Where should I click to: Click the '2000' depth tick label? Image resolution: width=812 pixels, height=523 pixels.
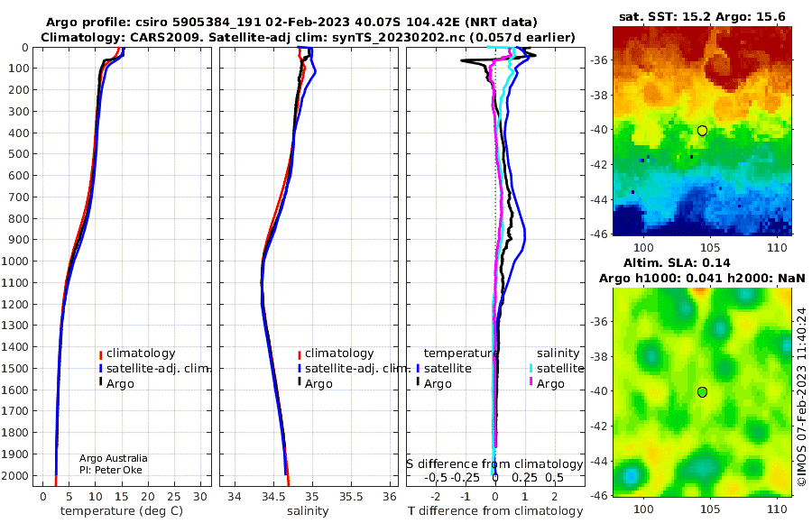pos(15,476)
